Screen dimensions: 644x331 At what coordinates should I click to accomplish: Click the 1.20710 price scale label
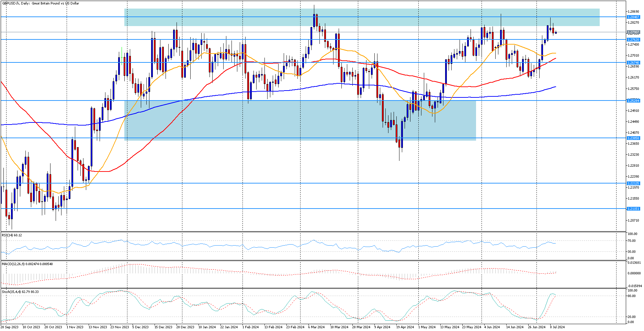pyautogui.click(x=633, y=221)
